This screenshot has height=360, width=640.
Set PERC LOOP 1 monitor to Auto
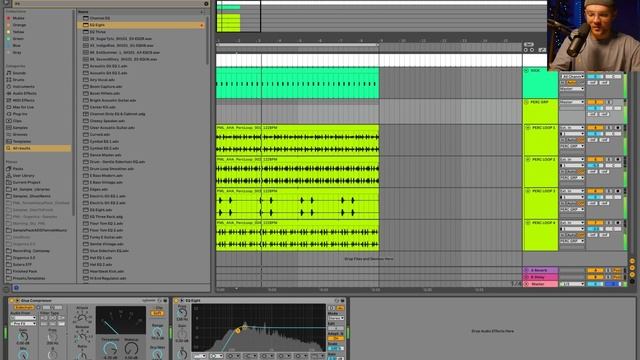click(572, 140)
